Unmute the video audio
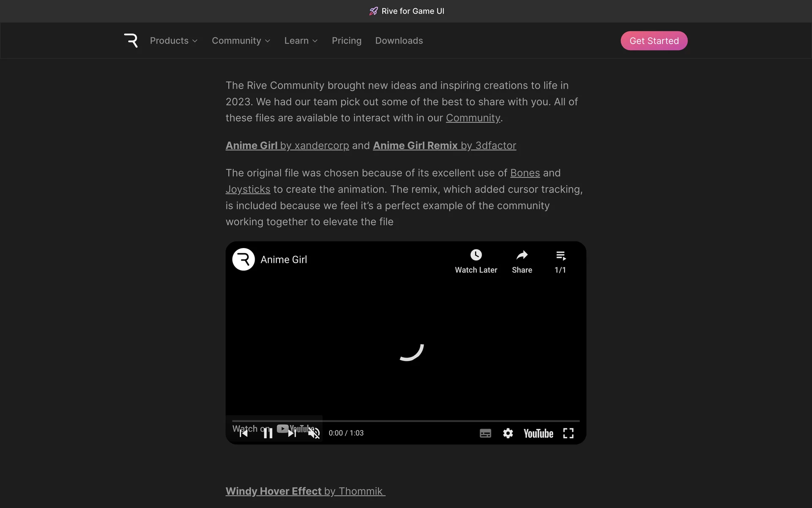Screen dimensions: 812x508 (314, 433)
